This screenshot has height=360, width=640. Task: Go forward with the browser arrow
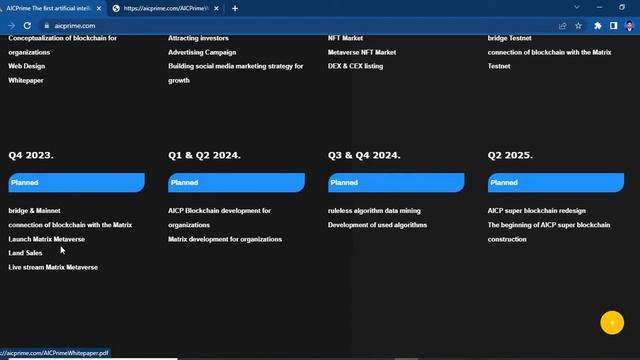(x=11, y=25)
